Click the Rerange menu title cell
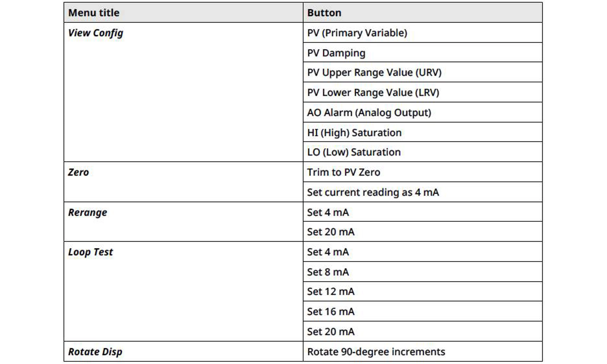 coord(183,222)
